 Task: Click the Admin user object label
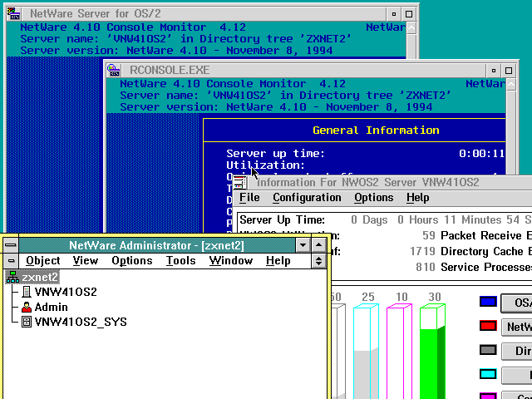(x=52, y=307)
